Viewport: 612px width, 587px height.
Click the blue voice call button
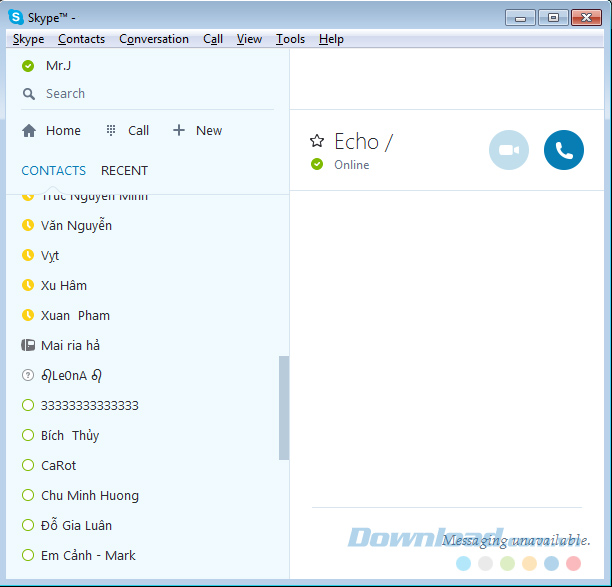pos(563,150)
